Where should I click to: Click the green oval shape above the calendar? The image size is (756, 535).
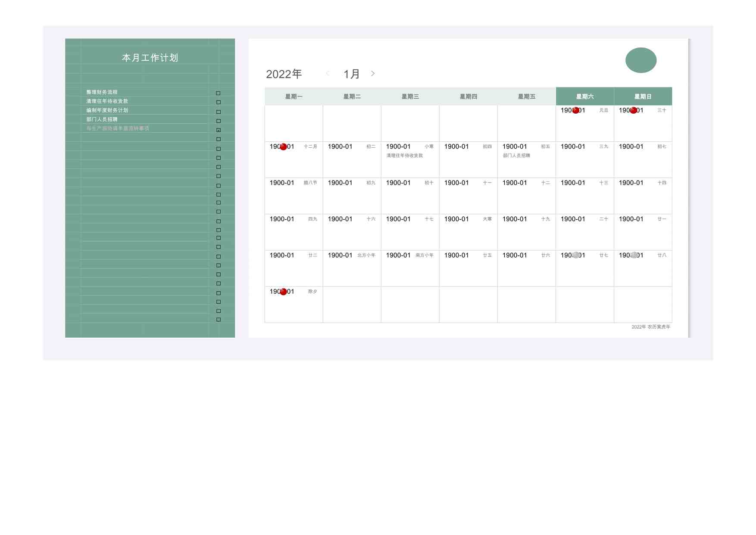coord(641,60)
